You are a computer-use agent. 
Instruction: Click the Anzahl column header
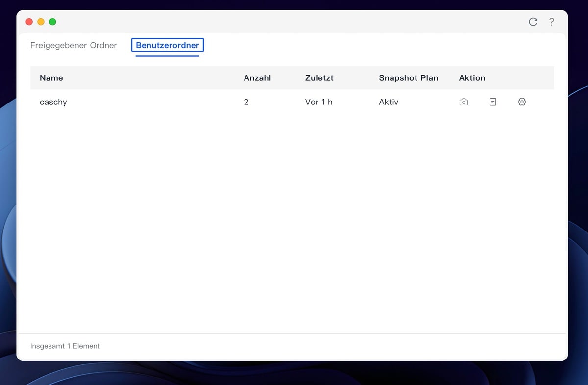257,78
